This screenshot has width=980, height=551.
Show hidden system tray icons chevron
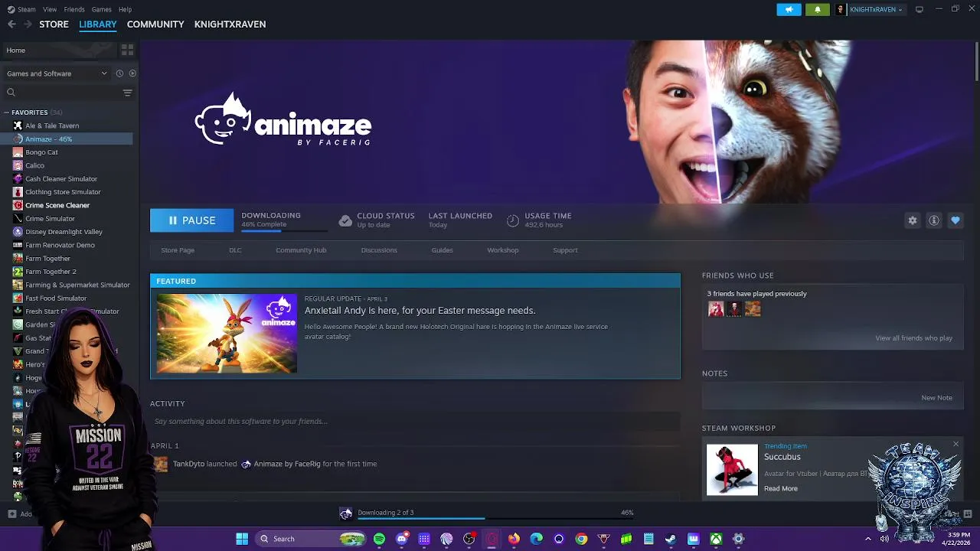pos(867,539)
